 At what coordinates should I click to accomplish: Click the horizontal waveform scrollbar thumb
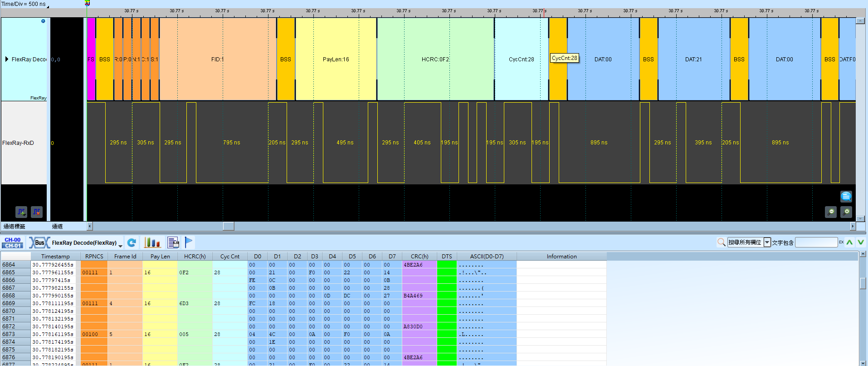click(x=229, y=226)
